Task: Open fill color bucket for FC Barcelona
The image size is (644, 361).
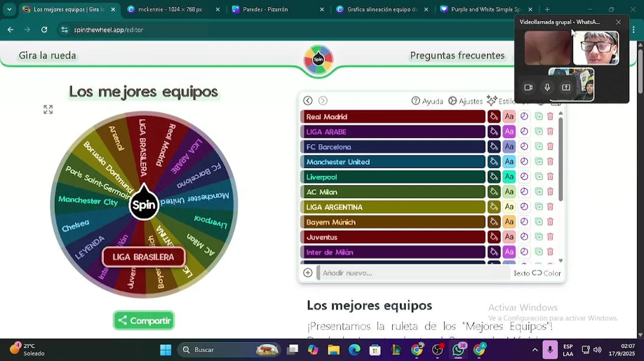Action: click(494, 147)
